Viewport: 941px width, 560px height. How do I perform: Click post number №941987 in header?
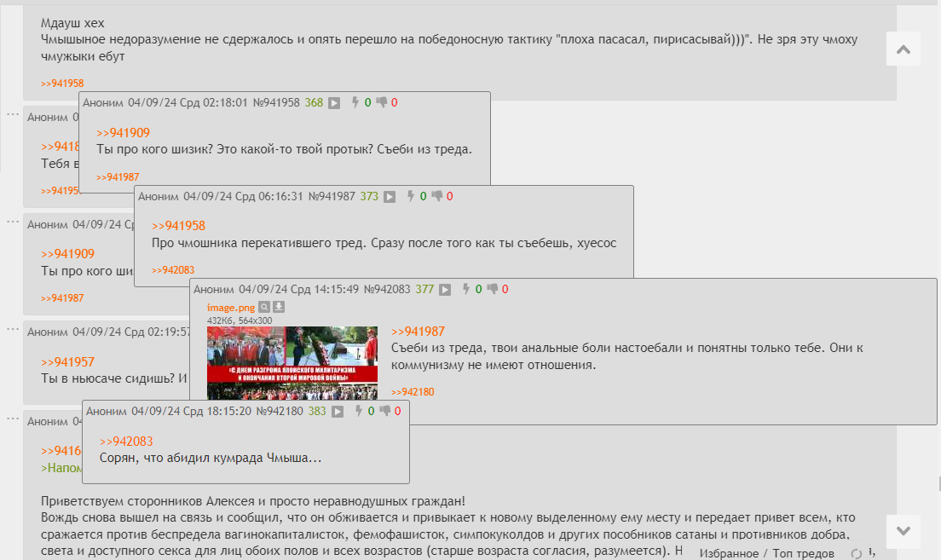(332, 196)
